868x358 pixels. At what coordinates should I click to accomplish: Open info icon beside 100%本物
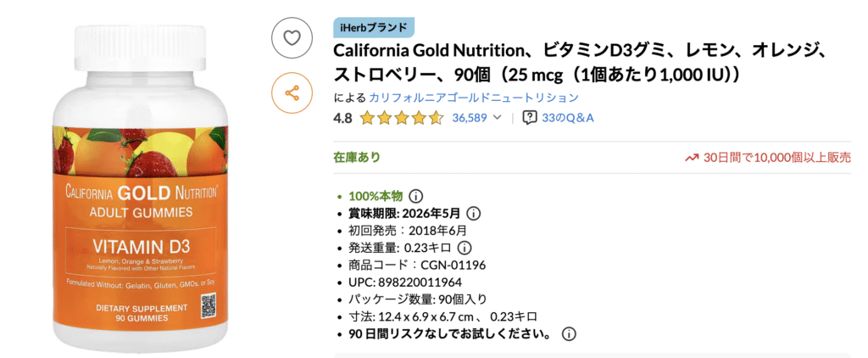(416, 195)
